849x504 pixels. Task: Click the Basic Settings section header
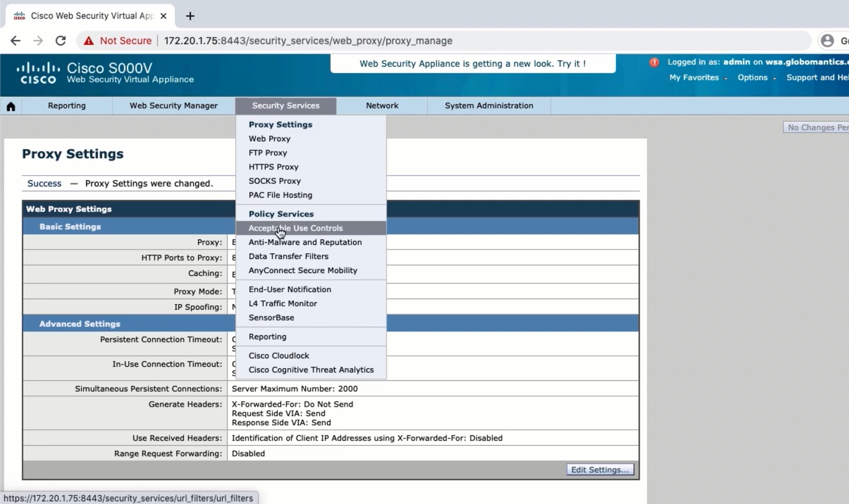pyautogui.click(x=70, y=227)
